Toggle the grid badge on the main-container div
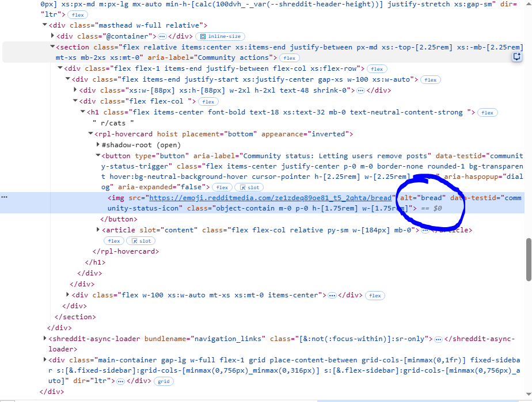Viewport: 532px width, 402px height. 164,381
